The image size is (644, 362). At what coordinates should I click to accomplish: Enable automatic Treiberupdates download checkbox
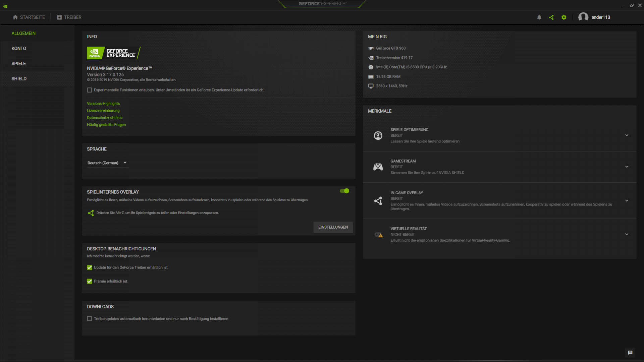(90, 319)
